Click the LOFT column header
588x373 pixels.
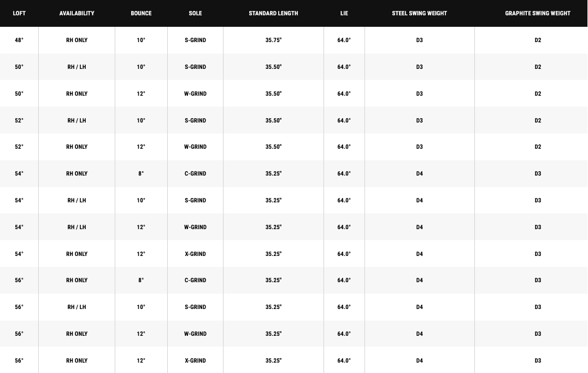click(19, 13)
